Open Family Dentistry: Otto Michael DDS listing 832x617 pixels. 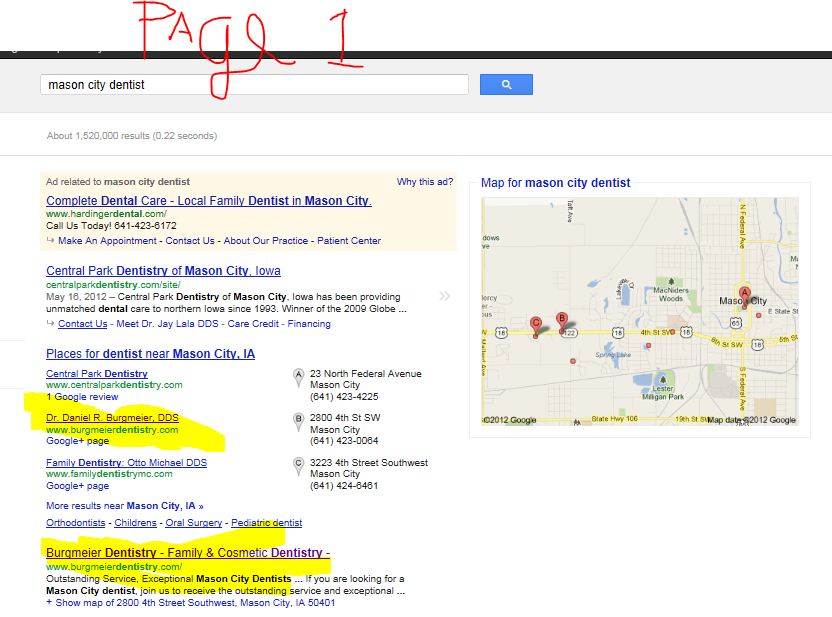[x=126, y=463]
